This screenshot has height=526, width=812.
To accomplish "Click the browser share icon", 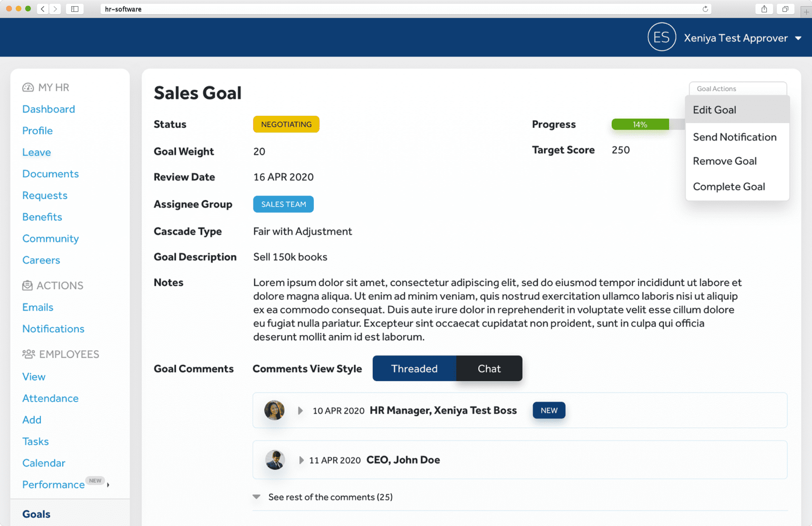I will click(x=764, y=9).
